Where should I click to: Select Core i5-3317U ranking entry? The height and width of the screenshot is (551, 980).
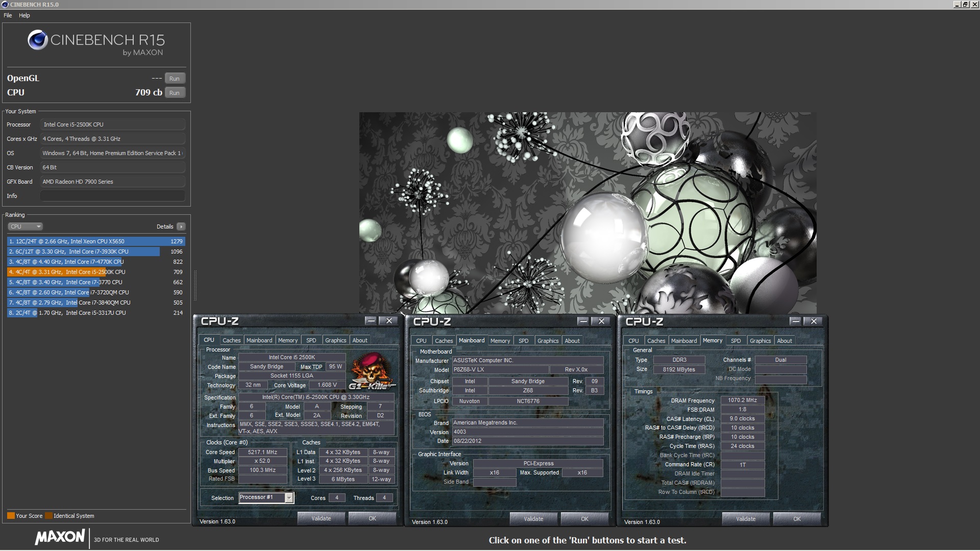(x=96, y=313)
